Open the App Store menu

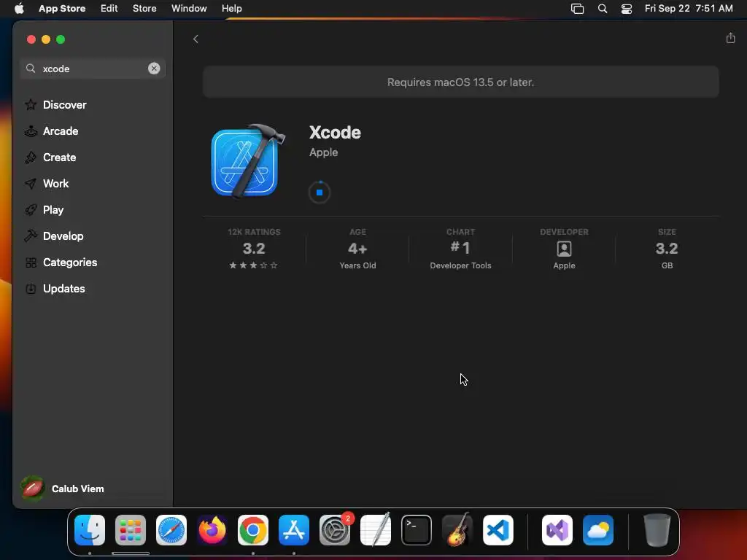click(x=62, y=8)
